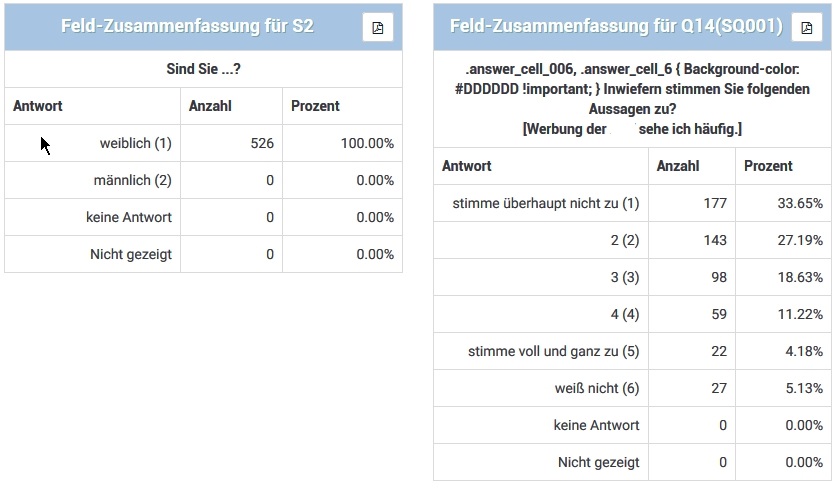Select the 'männlich (2)' answer row

(x=132, y=181)
